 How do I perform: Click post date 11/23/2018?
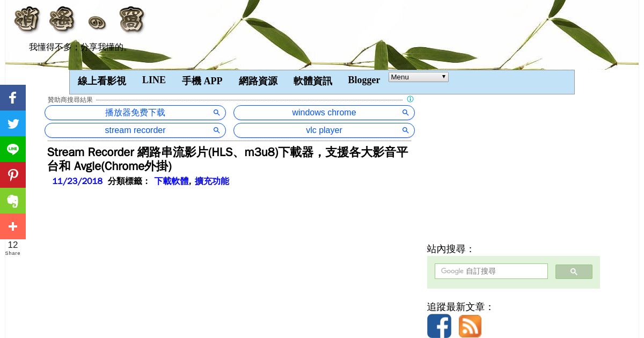point(77,181)
